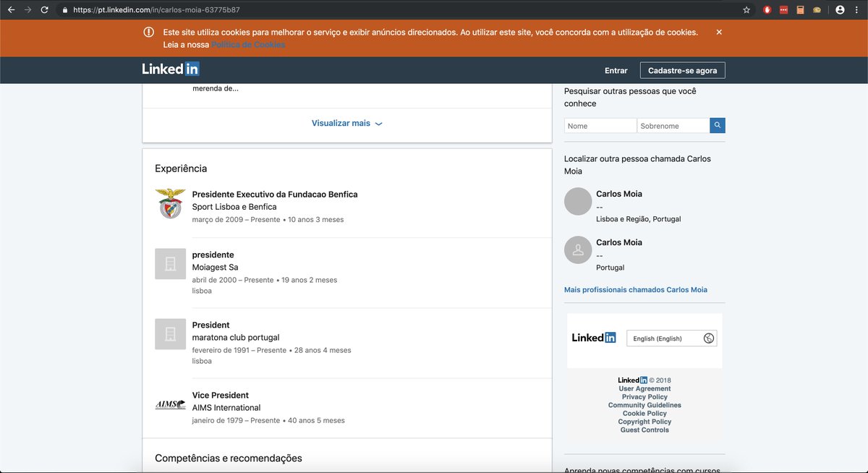Click the Sport Lisboa e Benfica logo

pos(170,203)
